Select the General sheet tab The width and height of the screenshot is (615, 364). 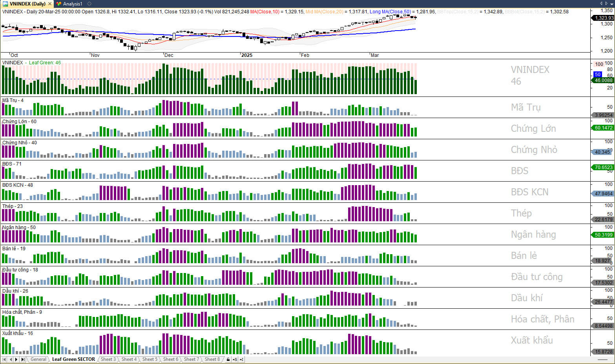point(38,359)
